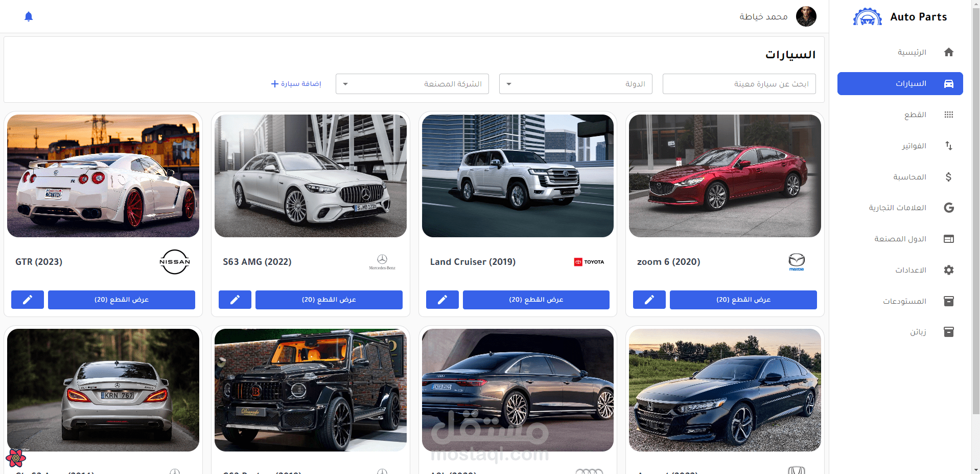Open the black Brabus G-Class photo

pyautogui.click(x=311, y=390)
